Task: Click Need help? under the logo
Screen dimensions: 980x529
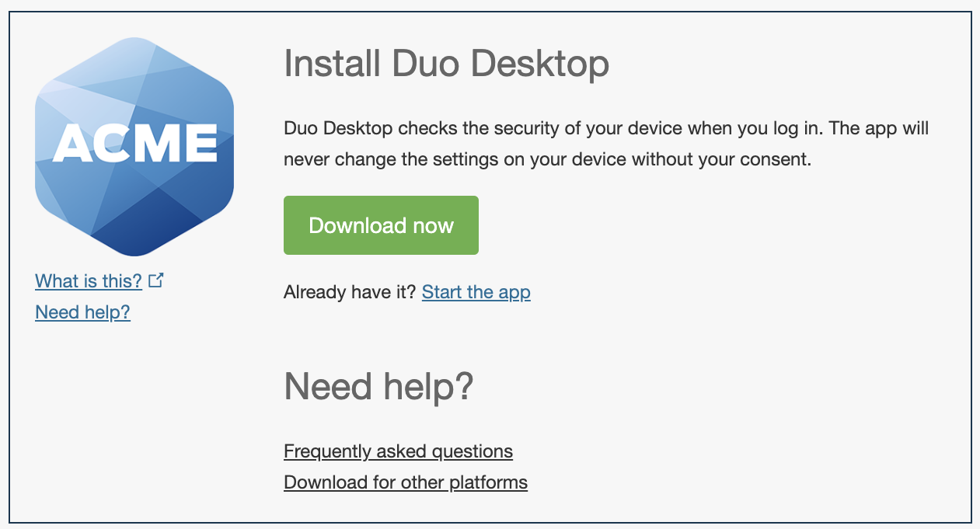Action: point(82,312)
